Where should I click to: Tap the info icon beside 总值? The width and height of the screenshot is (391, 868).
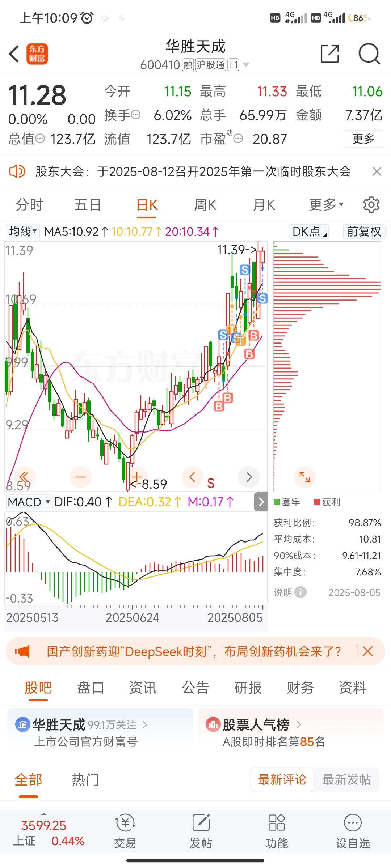[40, 139]
